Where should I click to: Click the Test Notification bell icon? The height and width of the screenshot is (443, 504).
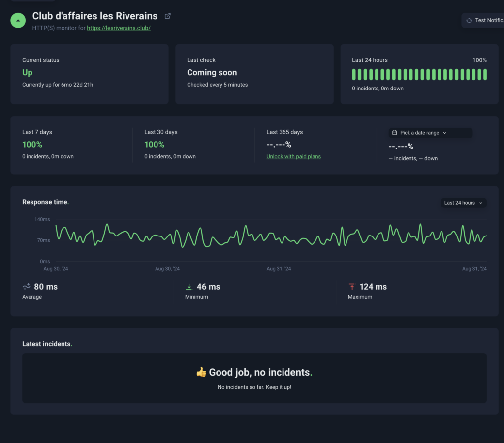[469, 20]
